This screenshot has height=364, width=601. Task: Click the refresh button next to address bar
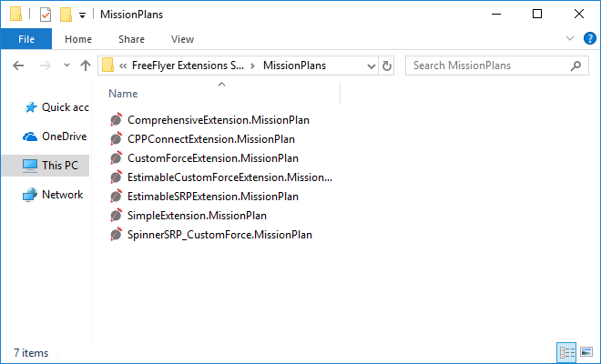[x=387, y=66]
